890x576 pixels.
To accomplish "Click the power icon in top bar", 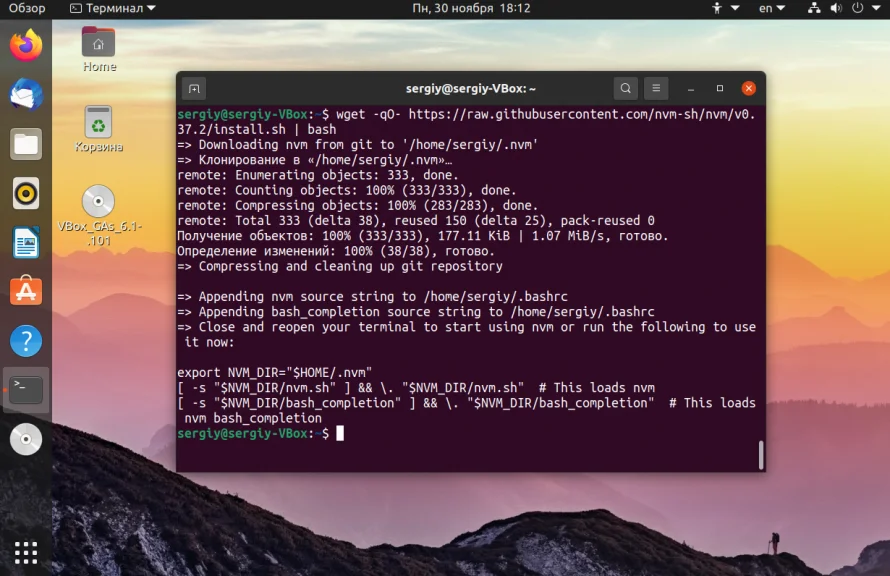I will pos(858,8).
